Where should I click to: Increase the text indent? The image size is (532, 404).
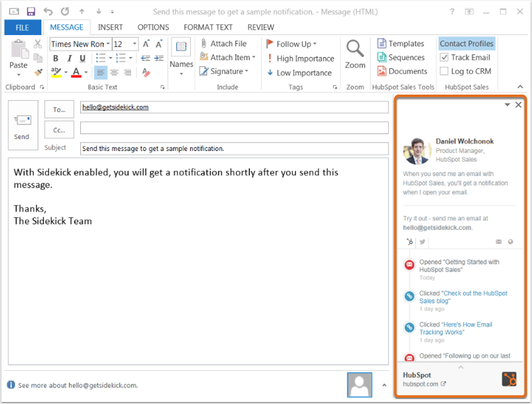tap(159, 58)
